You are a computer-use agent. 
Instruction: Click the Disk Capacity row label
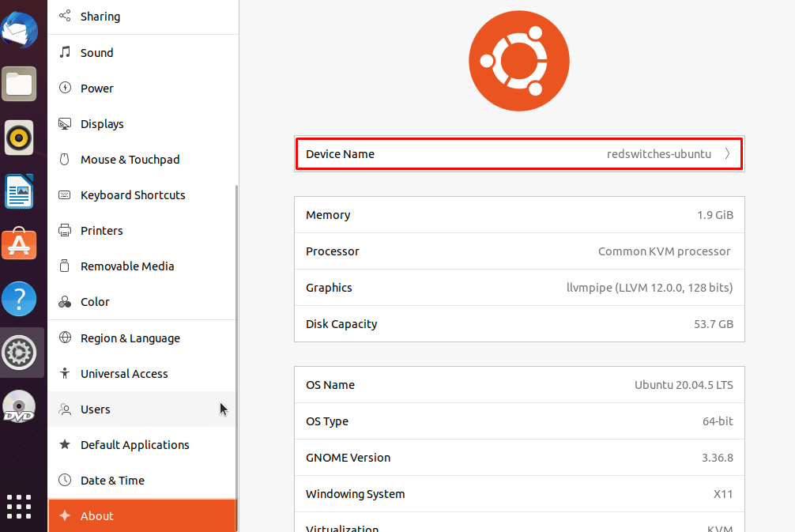(x=341, y=324)
